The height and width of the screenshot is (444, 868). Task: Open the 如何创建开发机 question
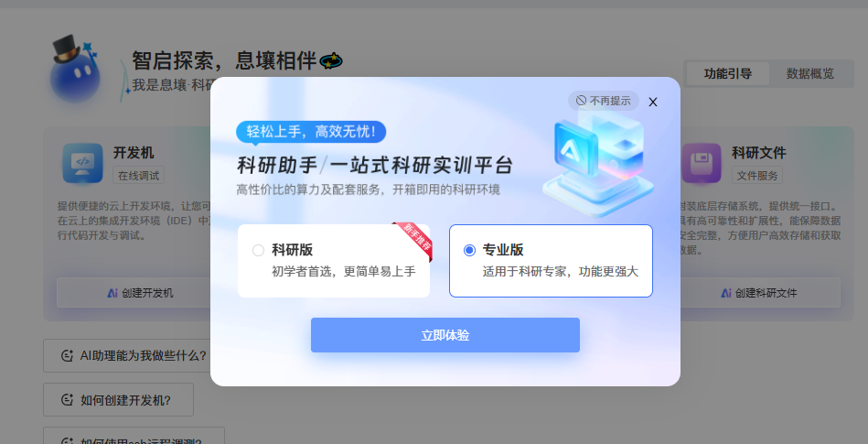(x=119, y=400)
